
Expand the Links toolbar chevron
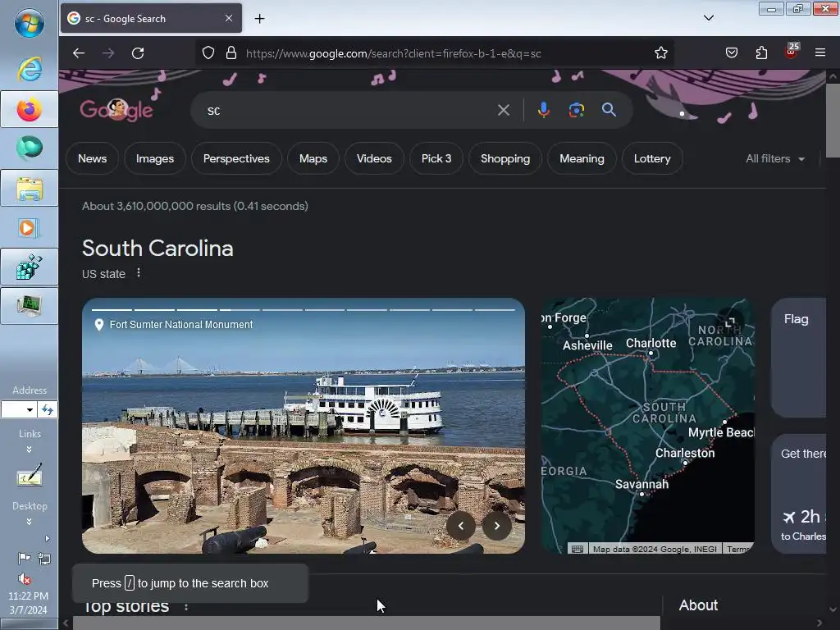pos(30,449)
